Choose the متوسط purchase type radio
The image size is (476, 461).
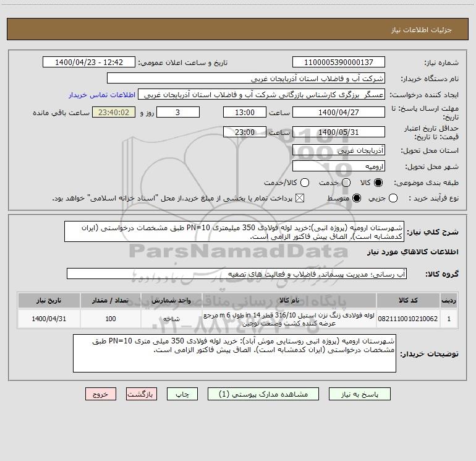click(x=357, y=199)
